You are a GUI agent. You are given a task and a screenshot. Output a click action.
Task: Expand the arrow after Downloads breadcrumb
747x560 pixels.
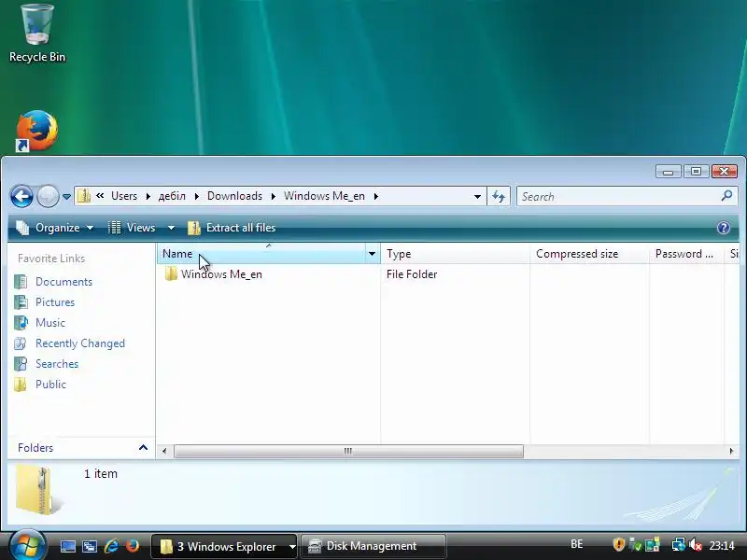[274, 196]
